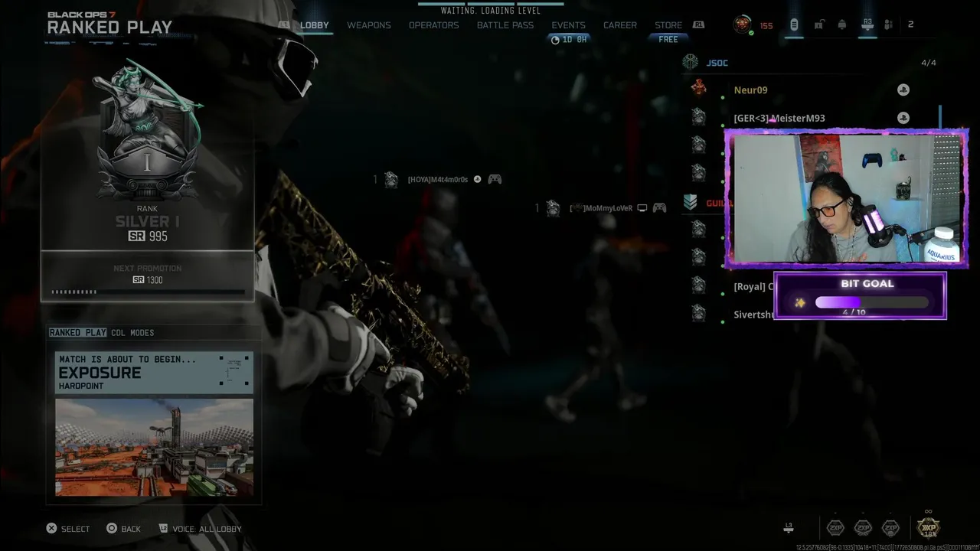Screen dimensions: 980x551
Task: Select the Sivertsh player's emblem
Action: coord(698,313)
